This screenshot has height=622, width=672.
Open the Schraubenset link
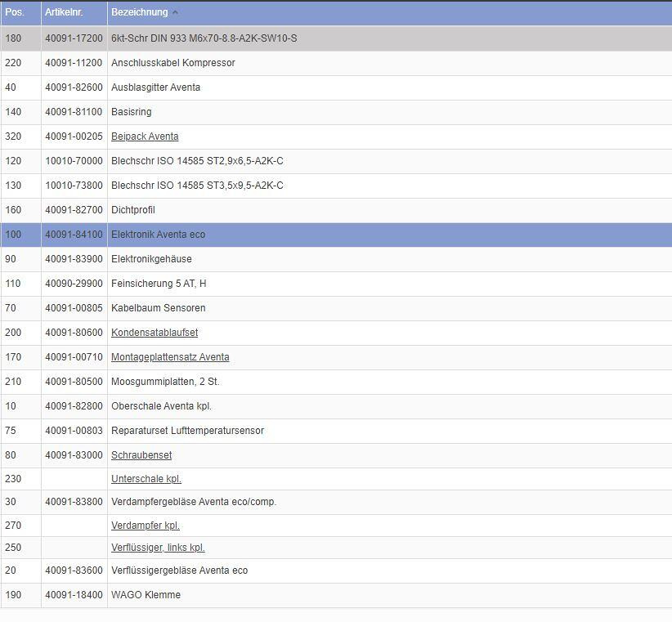(141, 455)
